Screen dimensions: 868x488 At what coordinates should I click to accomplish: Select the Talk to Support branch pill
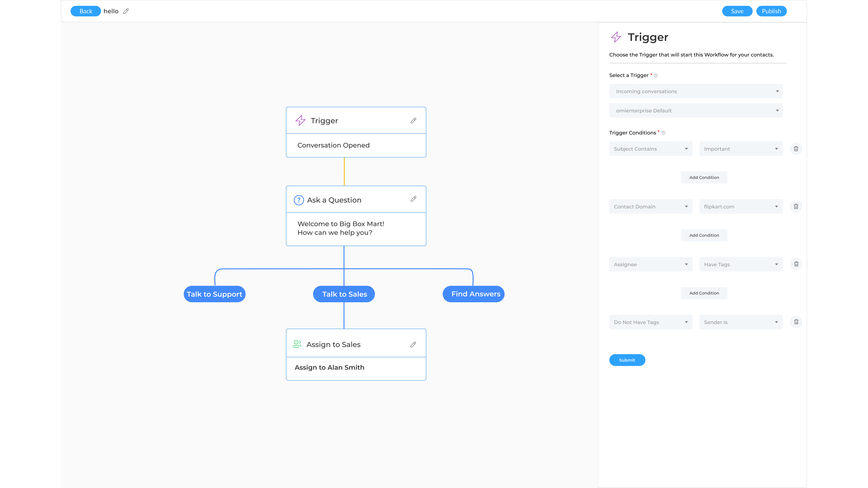[214, 294]
